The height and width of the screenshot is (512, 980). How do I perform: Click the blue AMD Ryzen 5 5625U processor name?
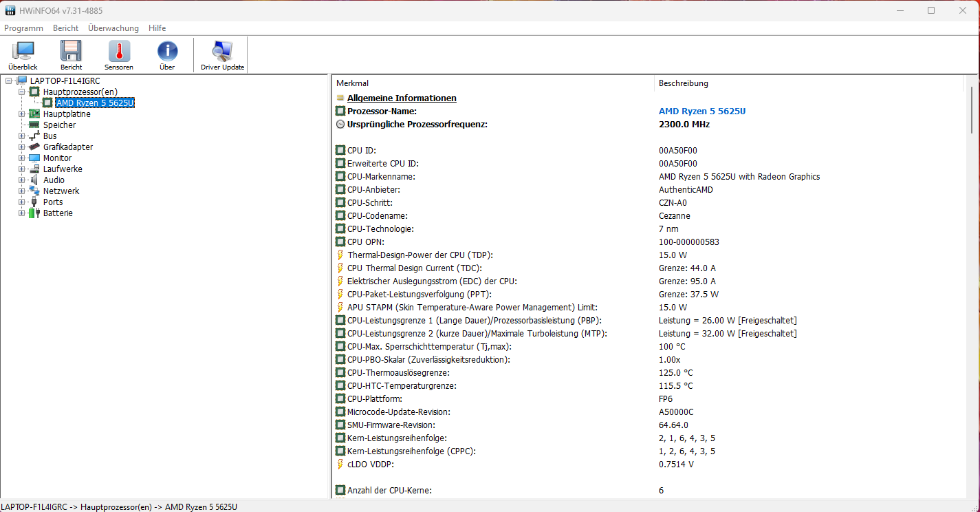click(x=702, y=111)
